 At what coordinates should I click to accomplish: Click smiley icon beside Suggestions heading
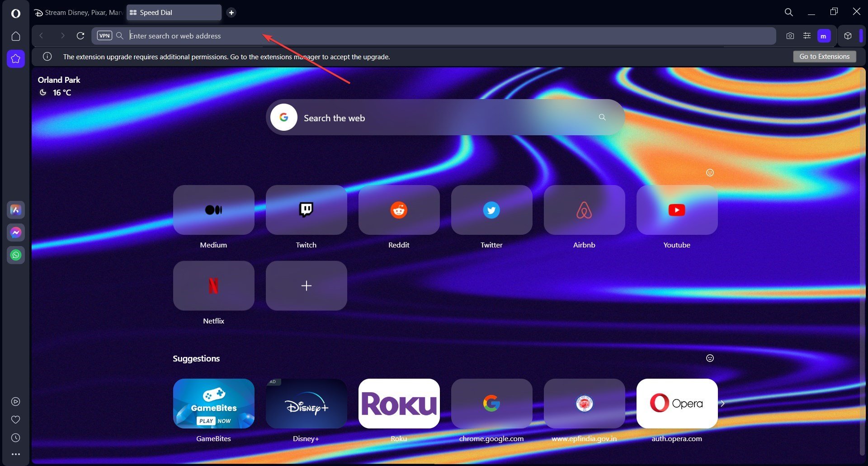[x=710, y=358]
